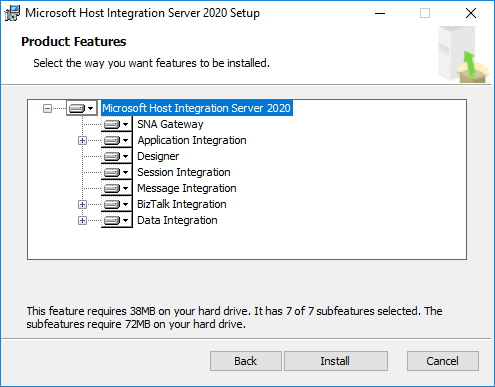Image resolution: width=495 pixels, height=387 pixels.
Task: Select the BizTalk Integration feature label
Action: (x=182, y=204)
